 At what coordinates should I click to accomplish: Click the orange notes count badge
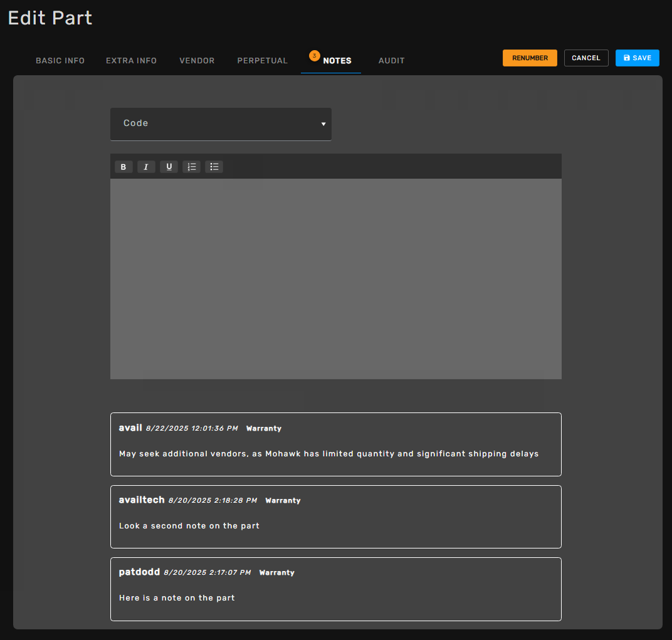point(314,56)
